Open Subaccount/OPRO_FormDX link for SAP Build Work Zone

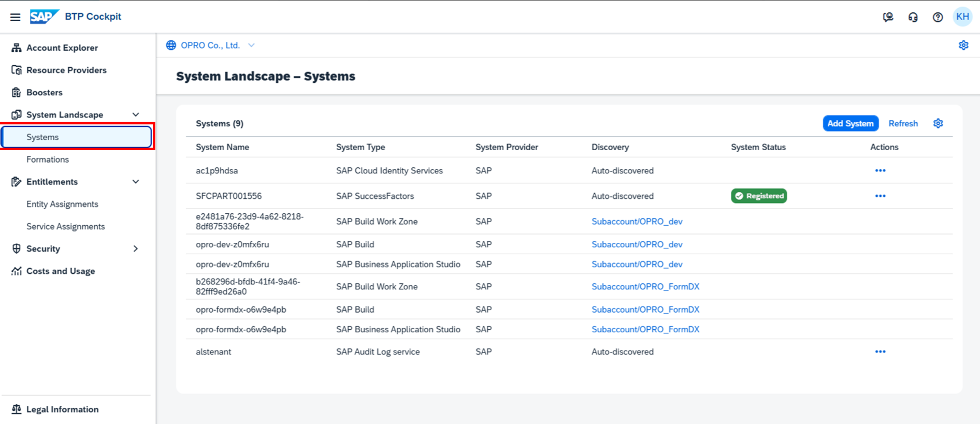645,286
